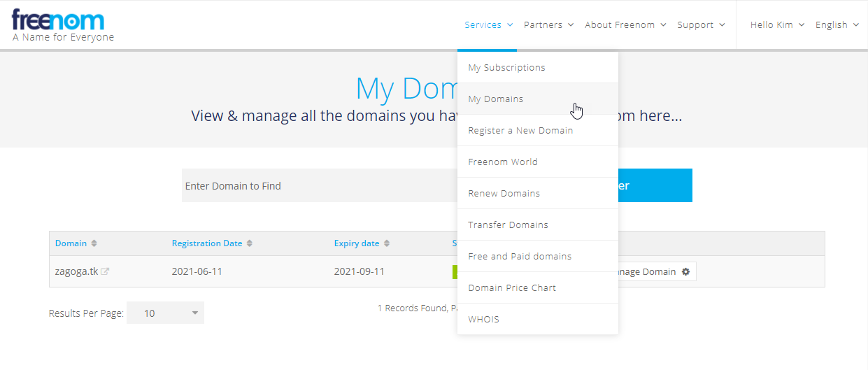Focus the Enter Domain to Find field

click(320, 185)
